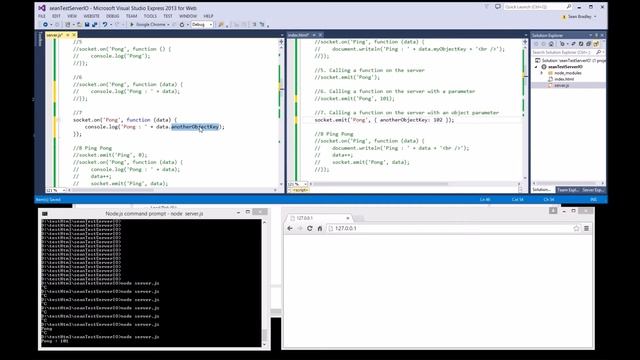This screenshot has width=640, height=360.
Task: Click the Navigate Backward toolbar icon
Action: click(x=45, y=24)
